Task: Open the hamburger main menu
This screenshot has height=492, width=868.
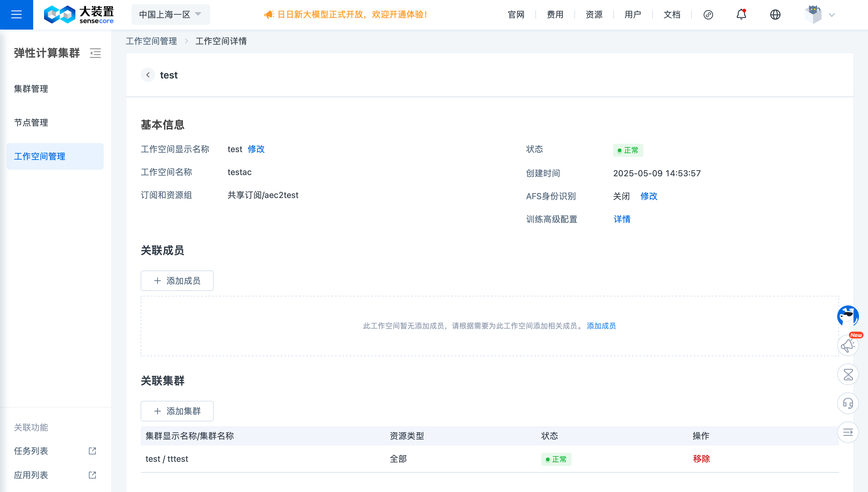Action: click(x=16, y=14)
